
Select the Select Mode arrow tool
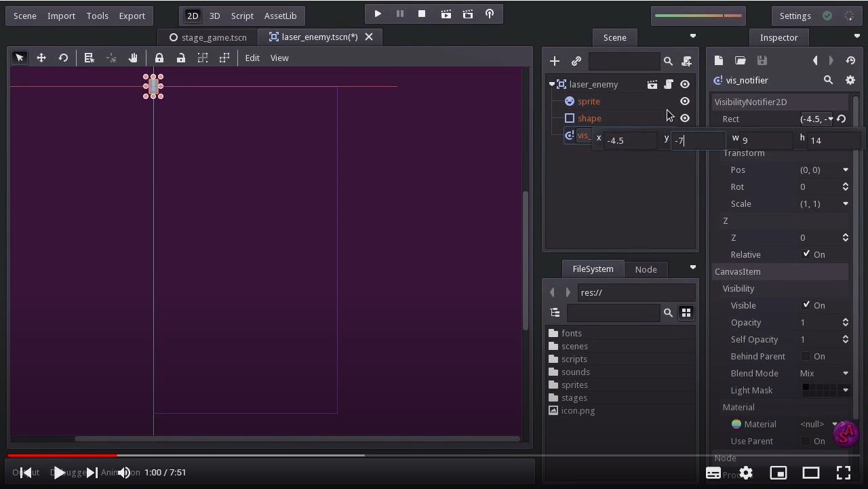20,58
